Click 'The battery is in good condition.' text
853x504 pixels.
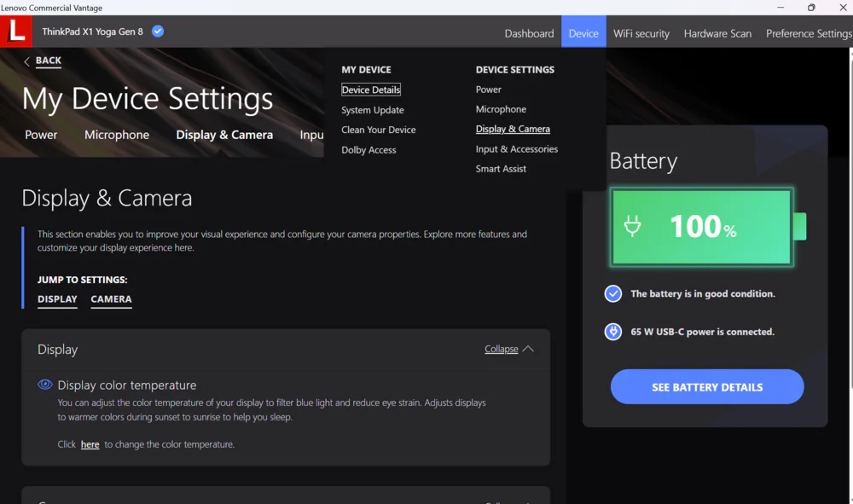tap(703, 293)
